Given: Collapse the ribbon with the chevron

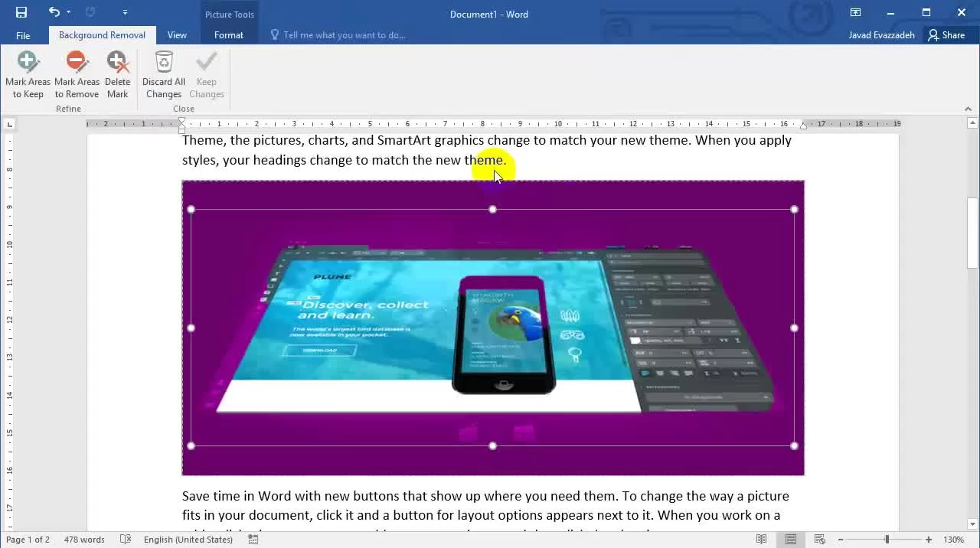Looking at the screenshot, I should coord(968,109).
